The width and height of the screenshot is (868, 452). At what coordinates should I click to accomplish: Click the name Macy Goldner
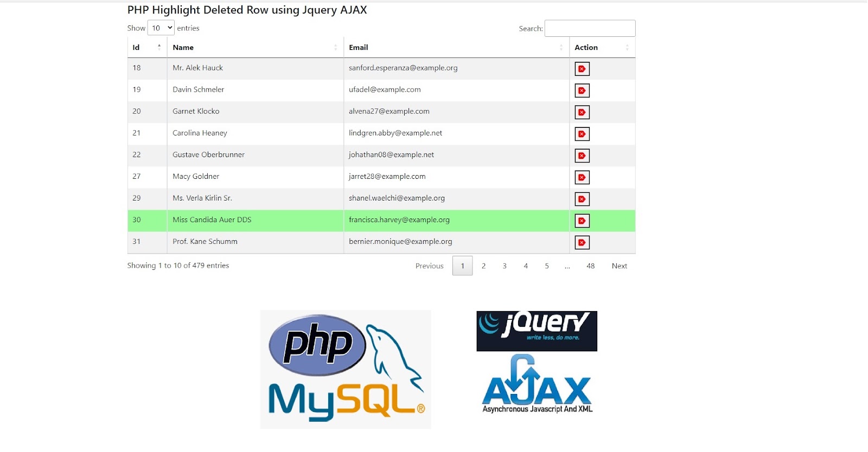(x=196, y=176)
